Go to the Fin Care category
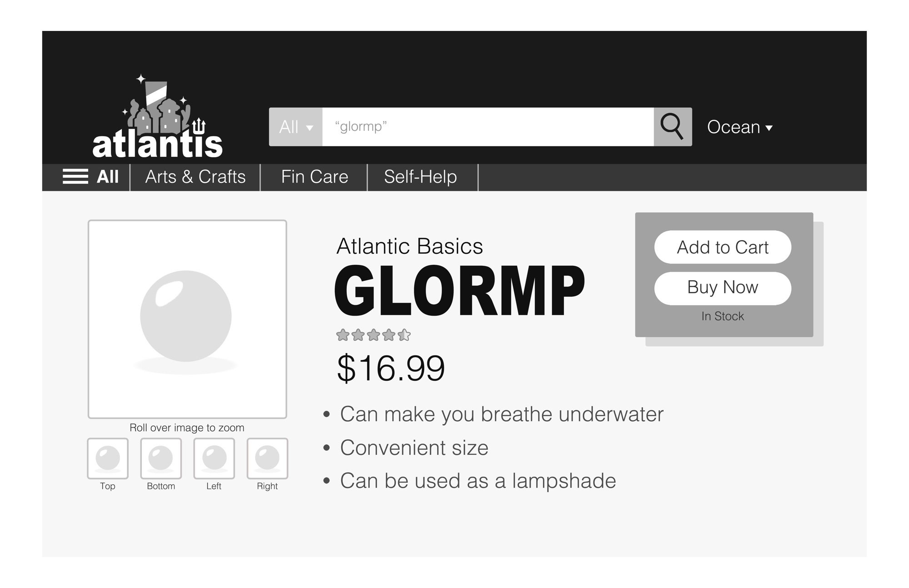This screenshot has height=588, width=909. point(315,177)
